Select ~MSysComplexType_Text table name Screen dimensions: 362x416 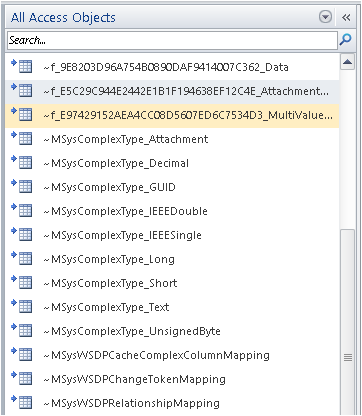coord(106,307)
